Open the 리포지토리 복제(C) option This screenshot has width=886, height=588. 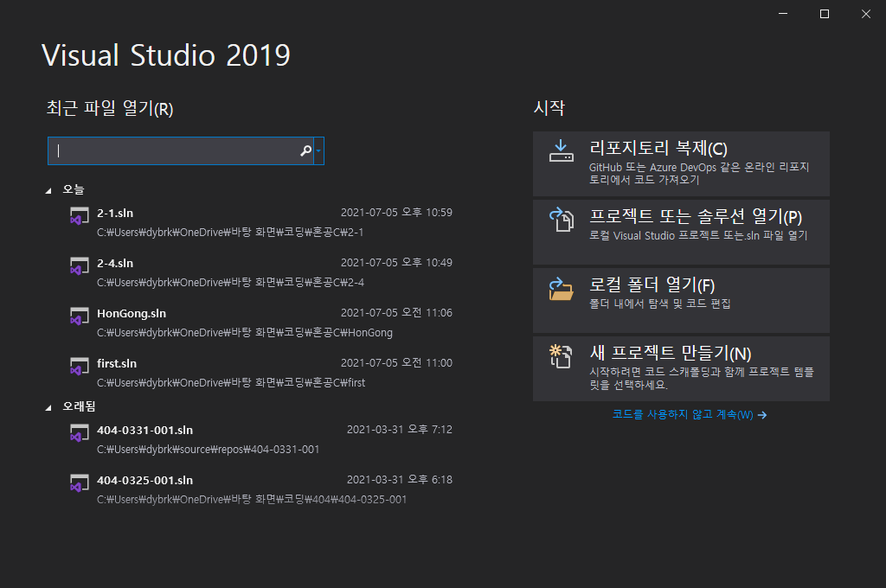coord(681,163)
